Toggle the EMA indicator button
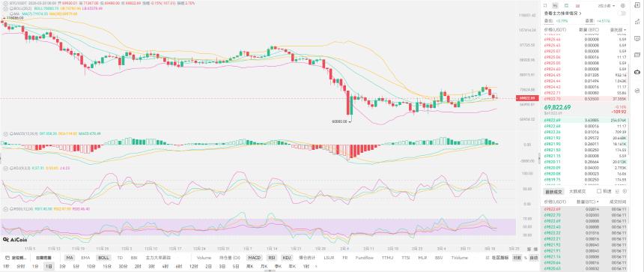The image size is (644, 272). point(85,258)
